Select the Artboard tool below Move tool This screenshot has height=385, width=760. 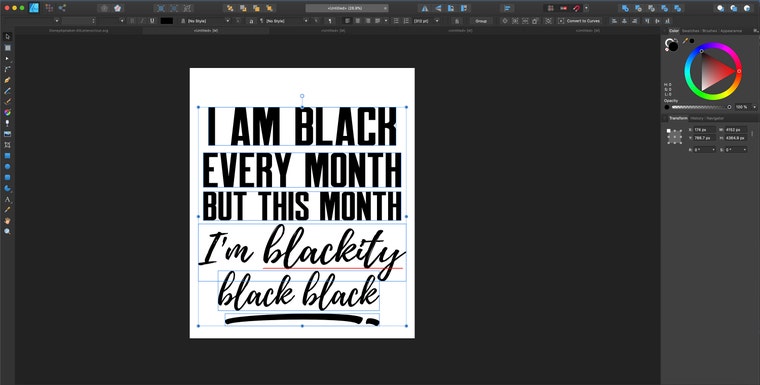coord(7,48)
